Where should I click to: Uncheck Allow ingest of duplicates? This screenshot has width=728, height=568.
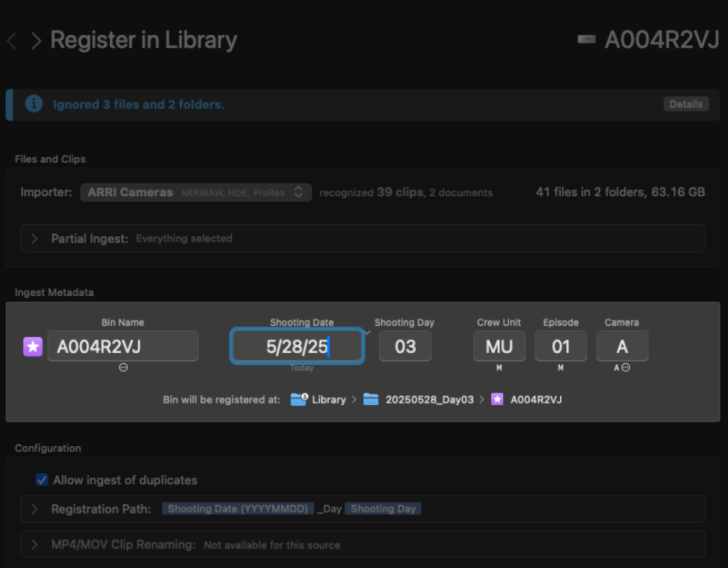pos(42,480)
